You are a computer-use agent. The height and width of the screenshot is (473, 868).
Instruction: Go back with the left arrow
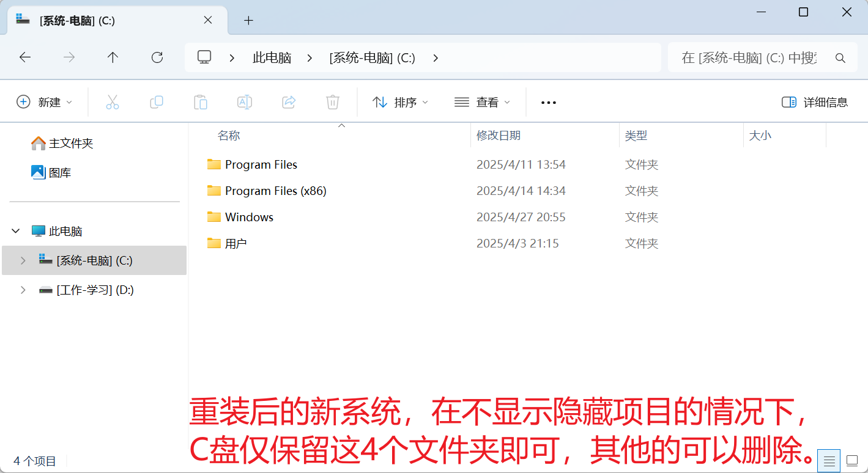coord(25,57)
